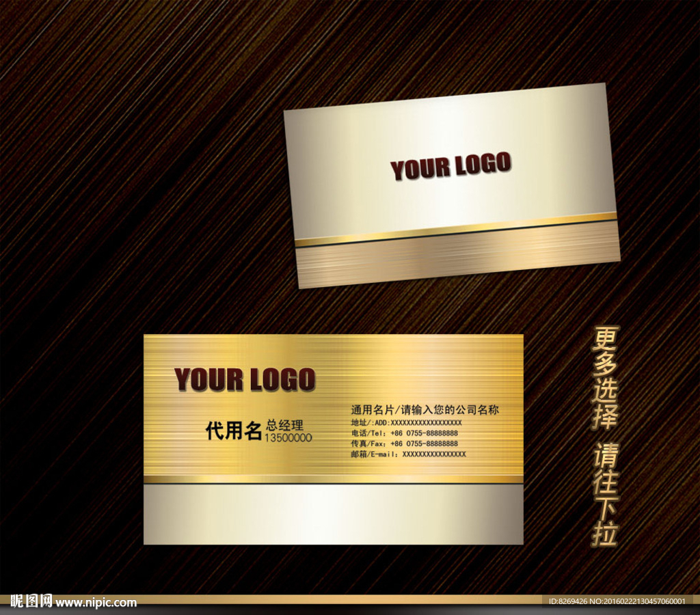
Task: Click the 地址/:ADD address line
Action: coord(406,423)
